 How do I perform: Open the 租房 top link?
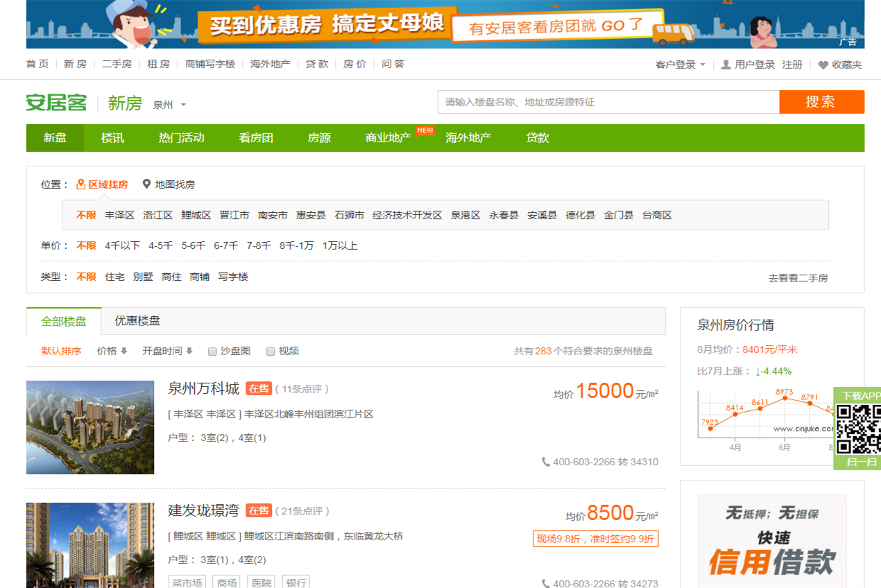158,64
